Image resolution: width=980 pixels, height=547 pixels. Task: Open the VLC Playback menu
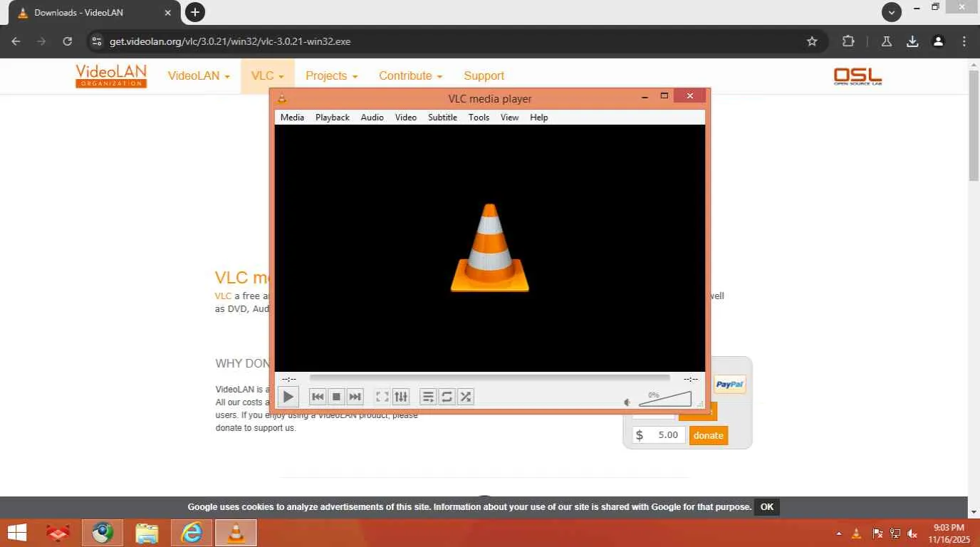(333, 118)
